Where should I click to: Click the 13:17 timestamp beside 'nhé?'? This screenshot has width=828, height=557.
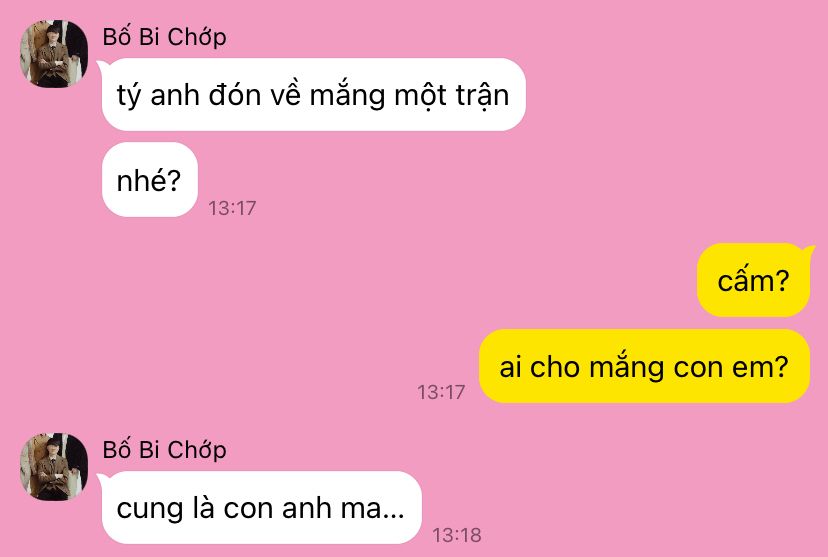[x=232, y=208]
